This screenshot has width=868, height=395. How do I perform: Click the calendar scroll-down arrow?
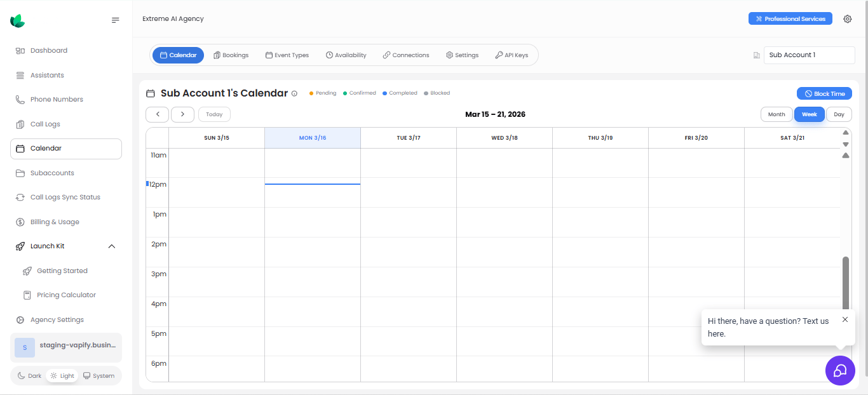(x=846, y=144)
